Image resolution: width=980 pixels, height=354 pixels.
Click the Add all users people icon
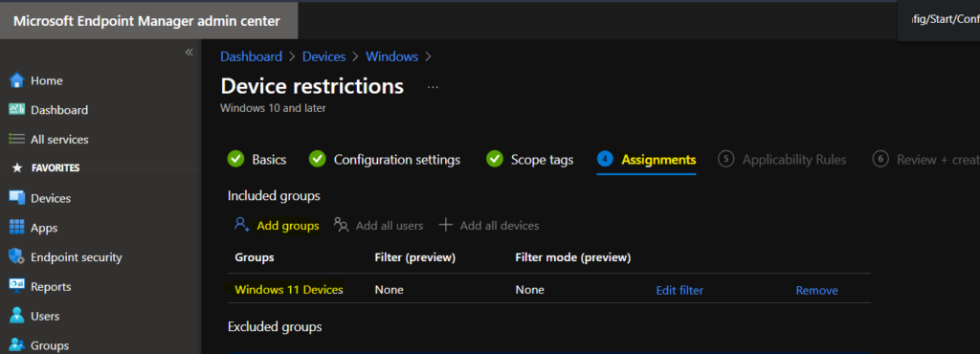342,225
